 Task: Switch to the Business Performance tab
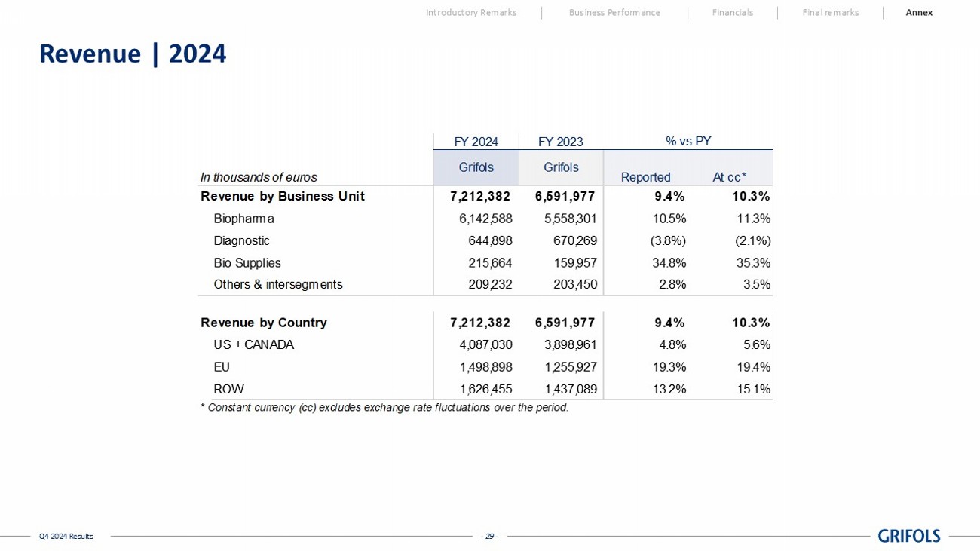point(614,13)
